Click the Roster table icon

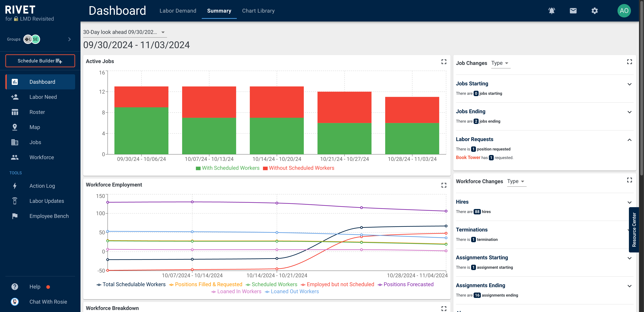point(15,112)
